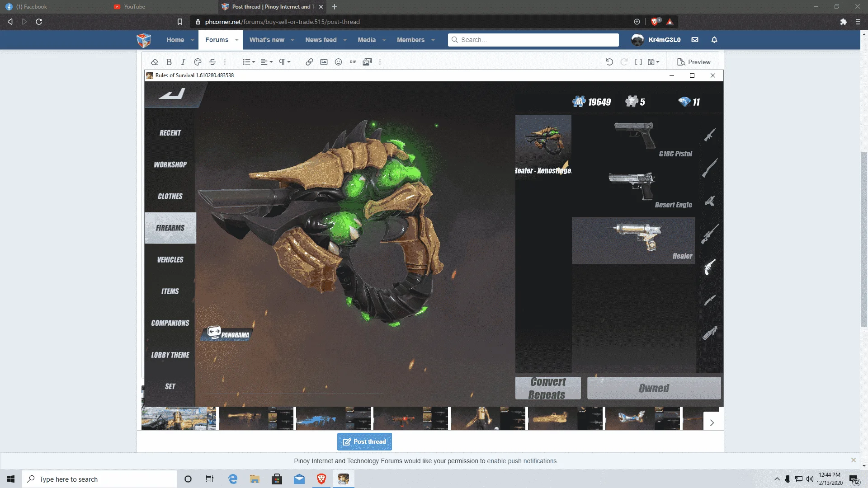Toggle bold formatting in editor

click(169, 62)
